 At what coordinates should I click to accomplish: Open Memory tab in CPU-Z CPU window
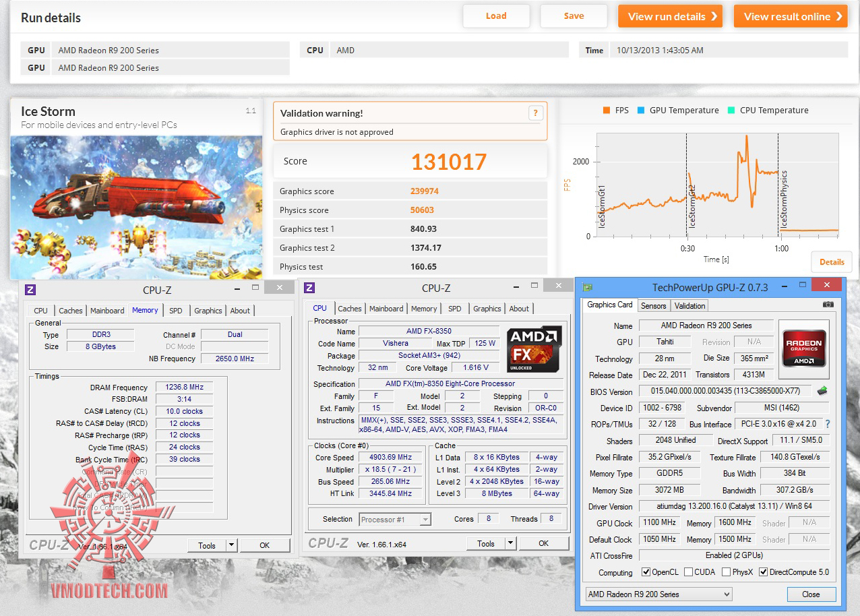coord(424,309)
